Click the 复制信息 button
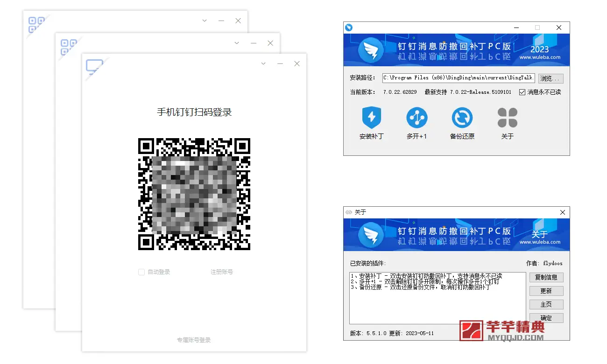This screenshot has width=607, height=364. tap(546, 277)
